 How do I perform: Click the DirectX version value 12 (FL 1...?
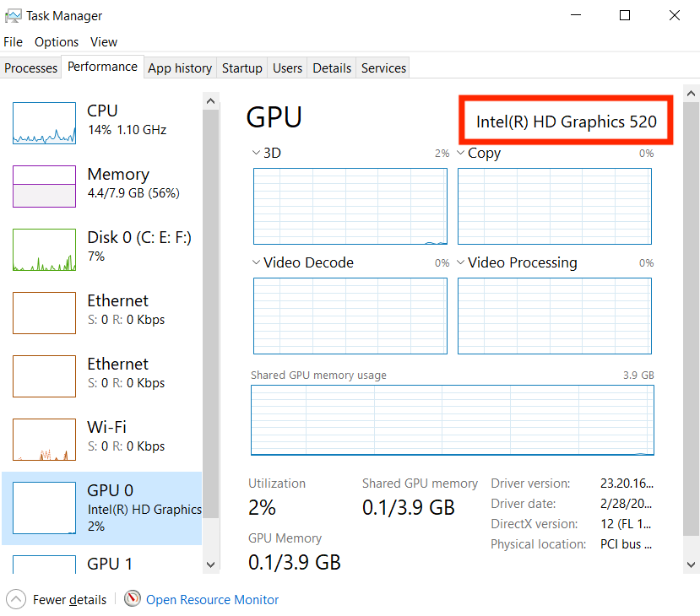[626, 524]
